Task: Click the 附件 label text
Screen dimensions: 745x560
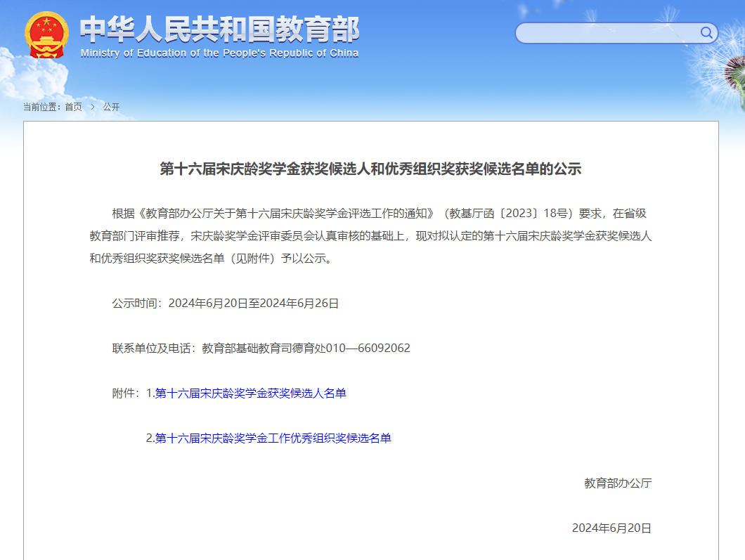Action: point(126,393)
